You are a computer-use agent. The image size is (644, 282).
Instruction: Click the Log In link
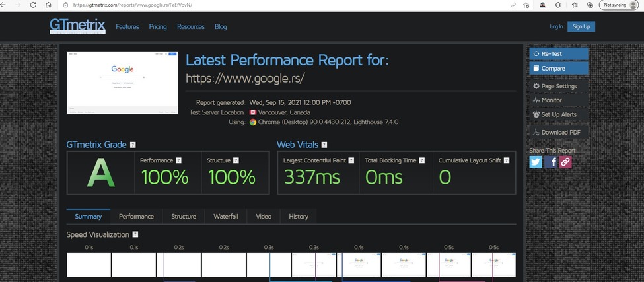point(556,26)
